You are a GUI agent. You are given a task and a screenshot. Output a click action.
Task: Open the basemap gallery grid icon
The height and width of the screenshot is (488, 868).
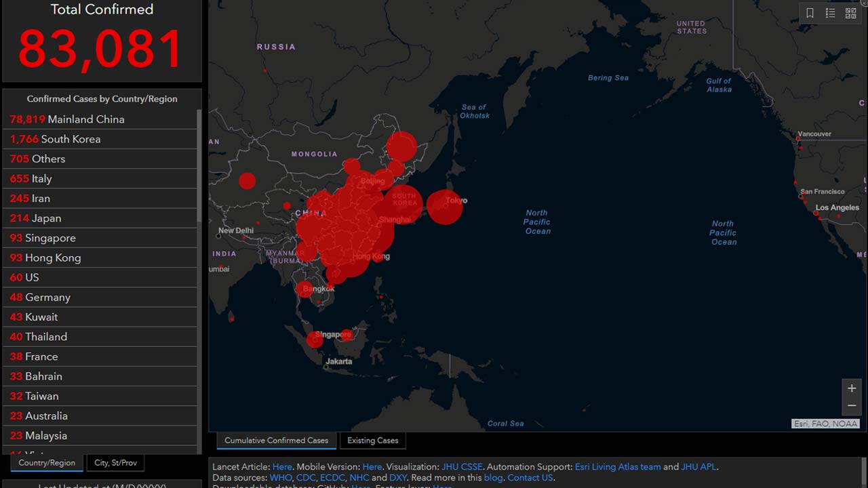tap(850, 13)
